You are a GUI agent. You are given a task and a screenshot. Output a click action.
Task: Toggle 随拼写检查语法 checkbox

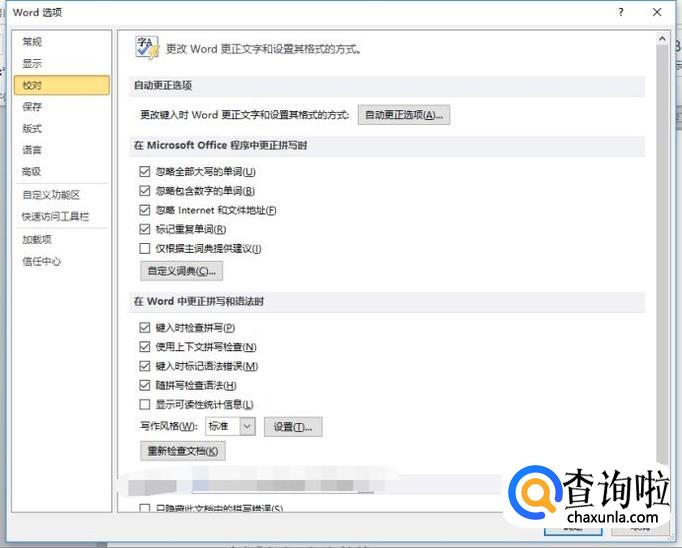(x=144, y=385)
